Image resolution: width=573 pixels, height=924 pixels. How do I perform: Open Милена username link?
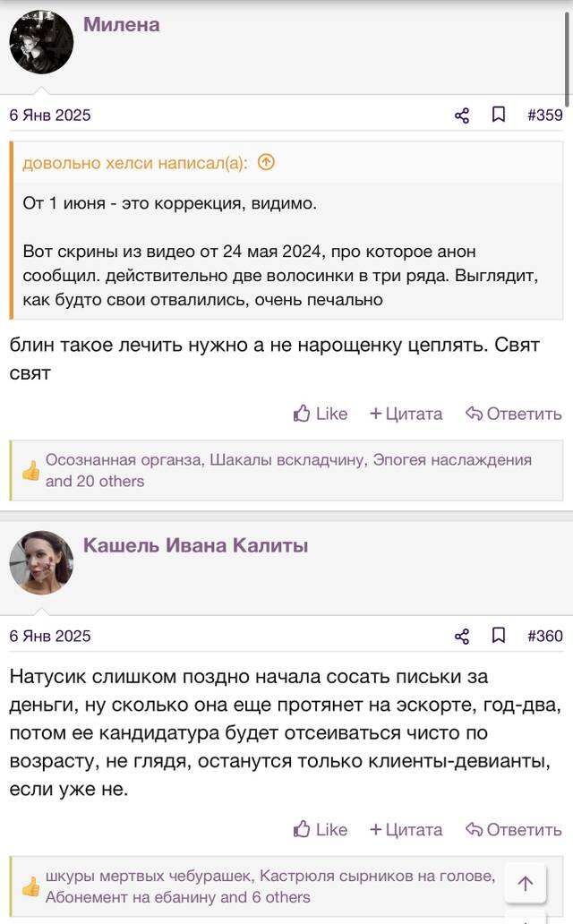point(122,25)
